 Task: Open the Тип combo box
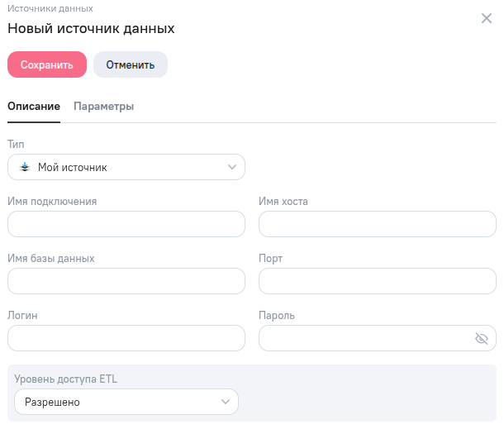126,167
